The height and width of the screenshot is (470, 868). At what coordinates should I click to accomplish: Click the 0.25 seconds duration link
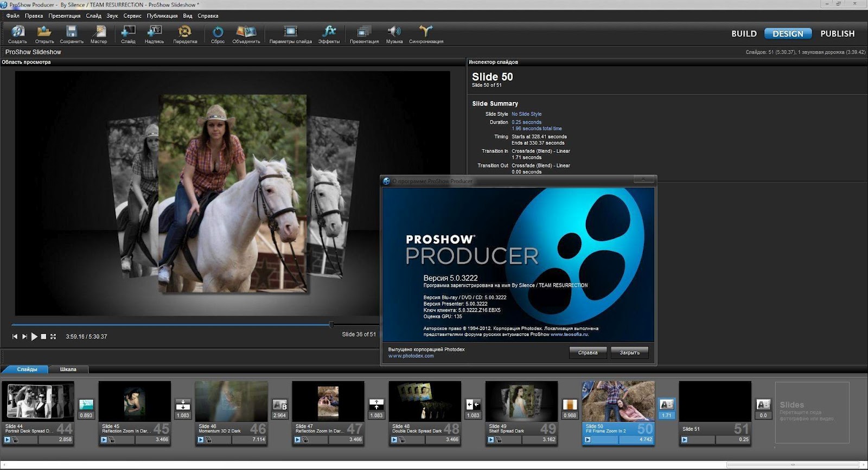526,122
